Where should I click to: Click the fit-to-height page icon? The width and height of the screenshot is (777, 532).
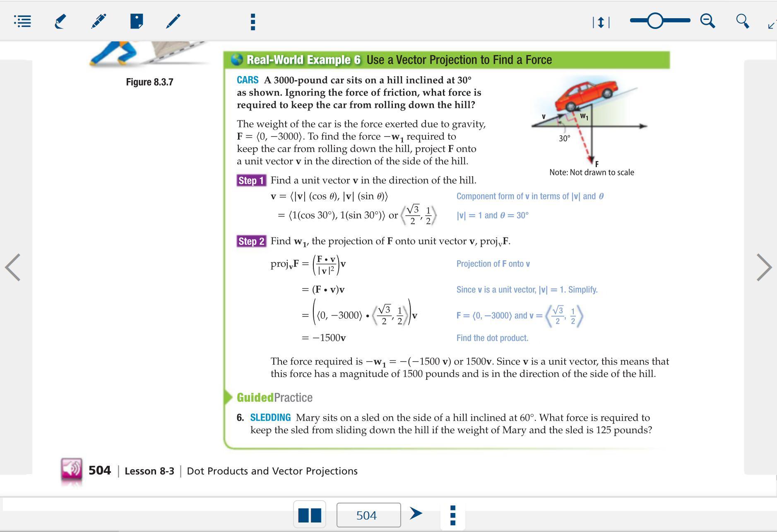(x=601, y=22)
